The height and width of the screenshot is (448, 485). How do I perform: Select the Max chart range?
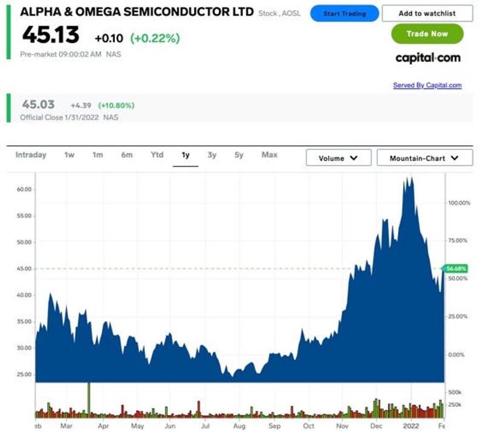tap(269, 155)
